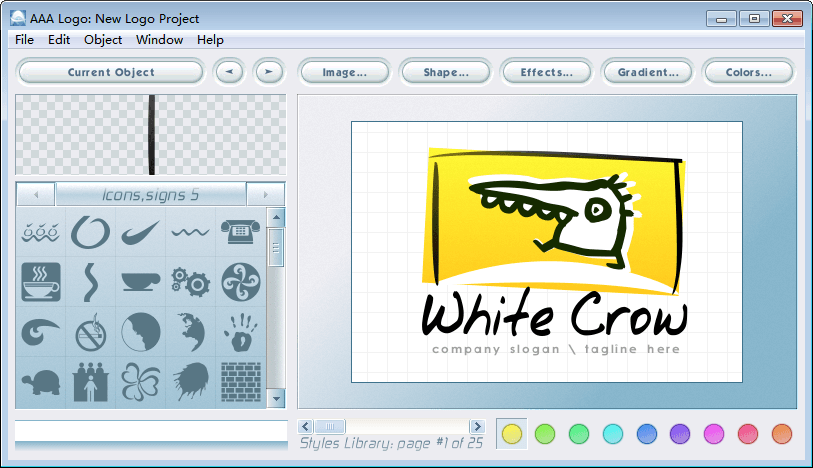Pick the steaming coffee cup icon
Screen dimensions: 813x468
click(41, 282)
